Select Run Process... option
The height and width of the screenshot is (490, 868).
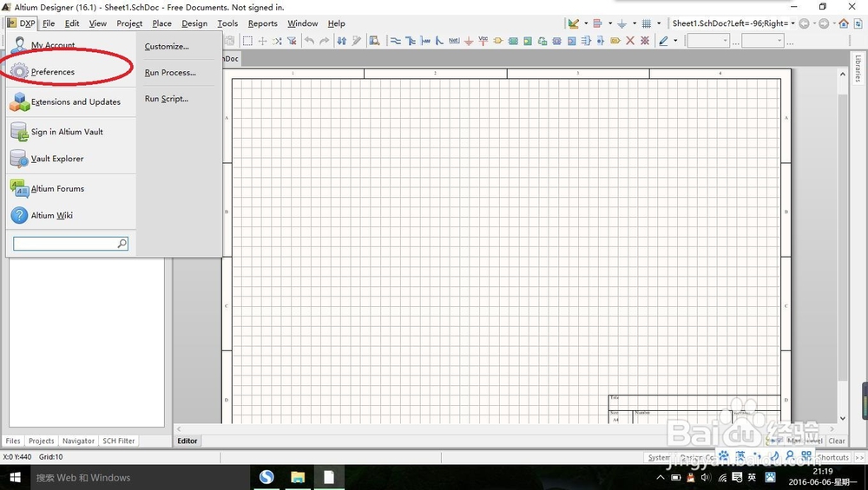[170, 73]
